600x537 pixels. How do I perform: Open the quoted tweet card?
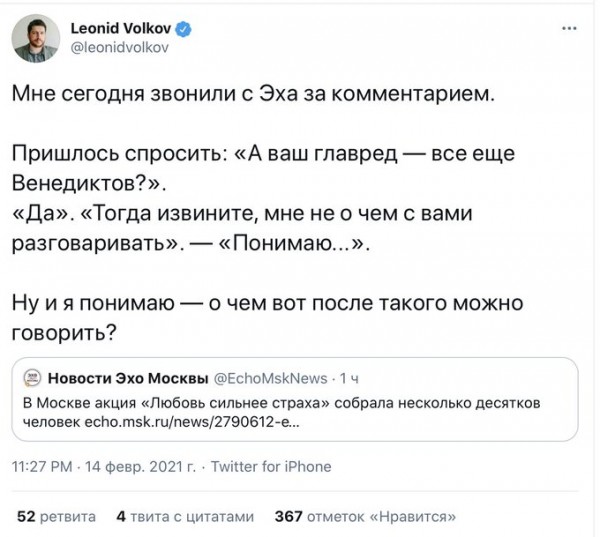click(295, 399)
